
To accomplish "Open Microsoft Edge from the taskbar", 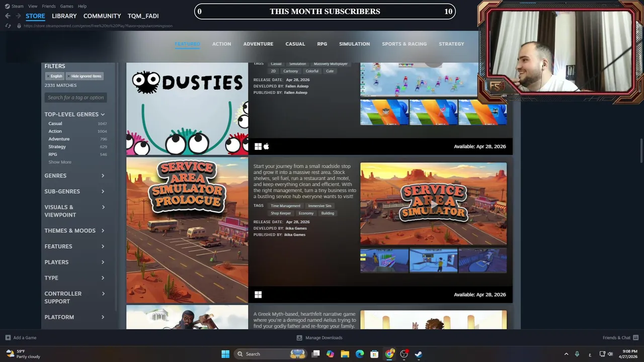I will 360,354.
